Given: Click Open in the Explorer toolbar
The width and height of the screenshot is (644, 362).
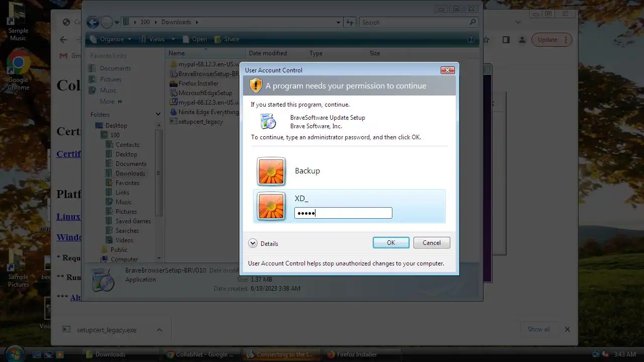Looking at the screenshot, I should pyautogui.click(x=195, y=39).
